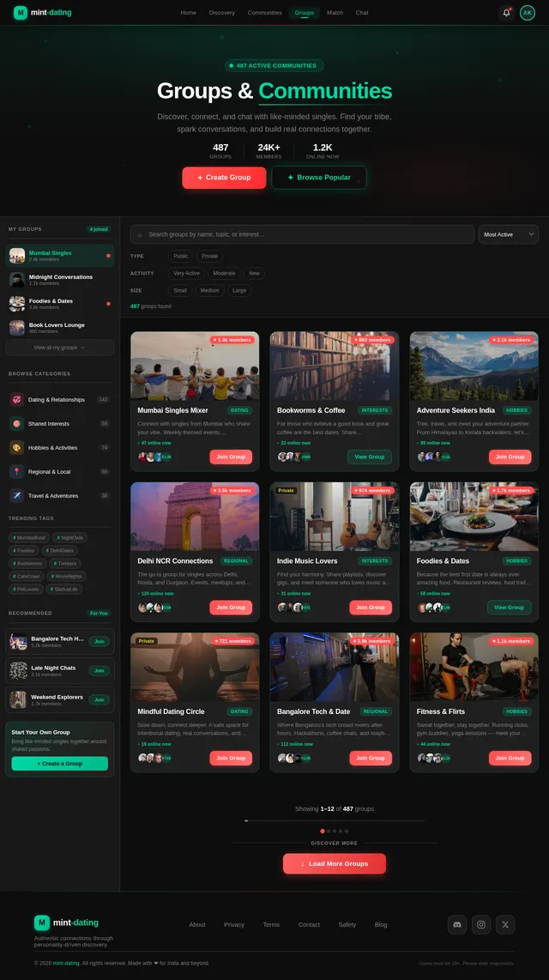Expand View all my groups
This screenshot has height=980, width=549.
(x=59, y=348)
